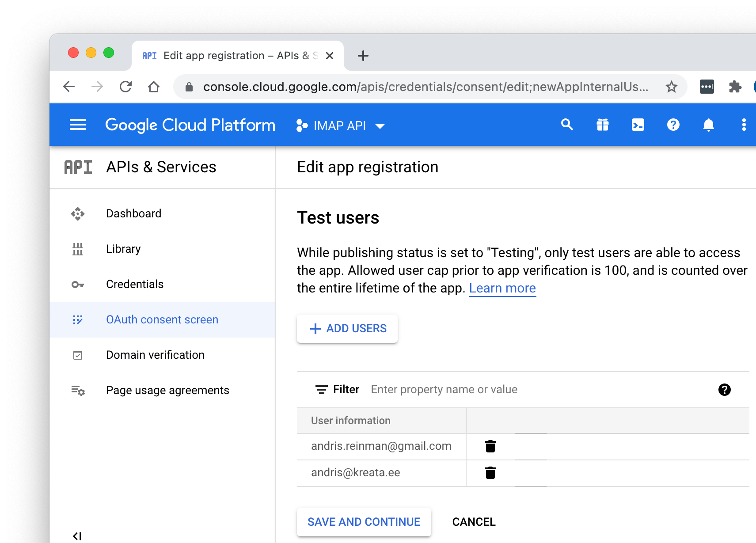Viewport: 756px width, 543px height.
Task: Open notifications bell icon
Action: click(x=709, y=125)
